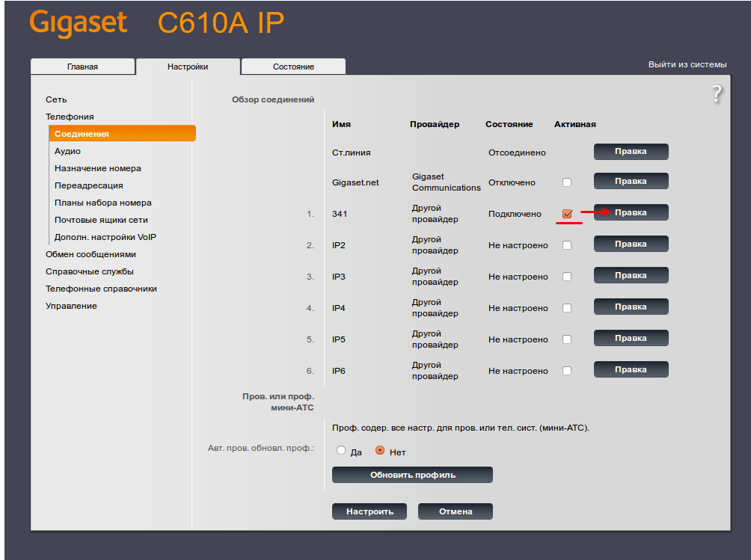
Task: Click the Подключено status text
Action: coord(515,214)
